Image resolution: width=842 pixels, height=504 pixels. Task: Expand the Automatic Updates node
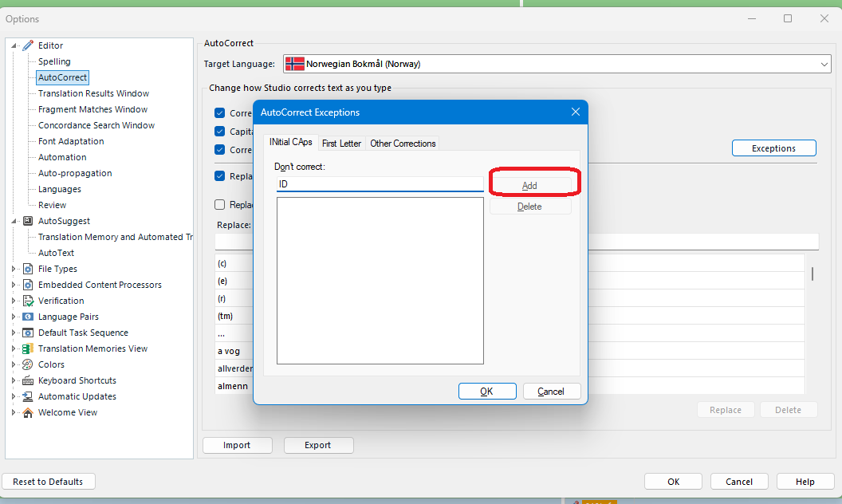point(14,396)
